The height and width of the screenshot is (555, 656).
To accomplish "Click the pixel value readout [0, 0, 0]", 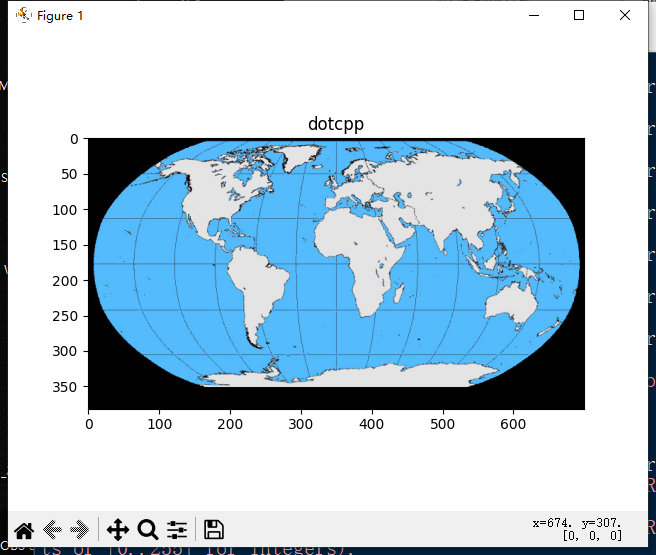I will pyautogui.click(x=592, y=536).
